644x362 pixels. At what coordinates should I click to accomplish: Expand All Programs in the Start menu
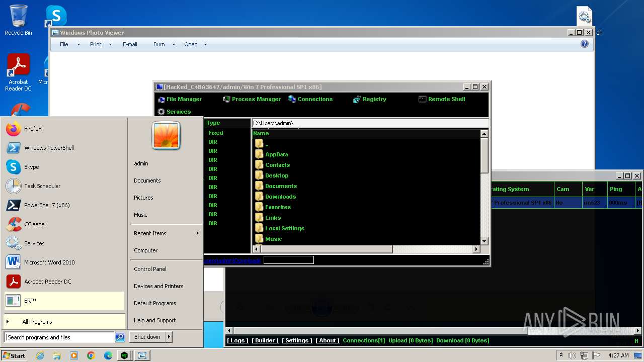[64, 322]
